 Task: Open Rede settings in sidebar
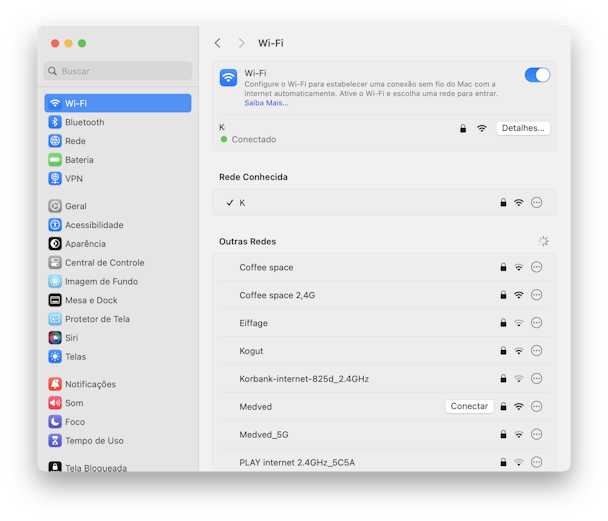coord(118,141)
